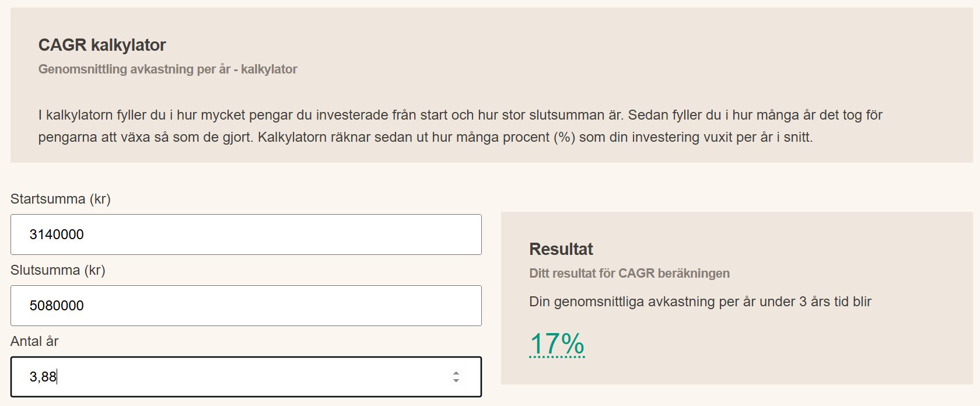This screenshot has width=980, height=406.
Task: Click the Slutsumma (kr) label
Action: click(x=58, y=270)
